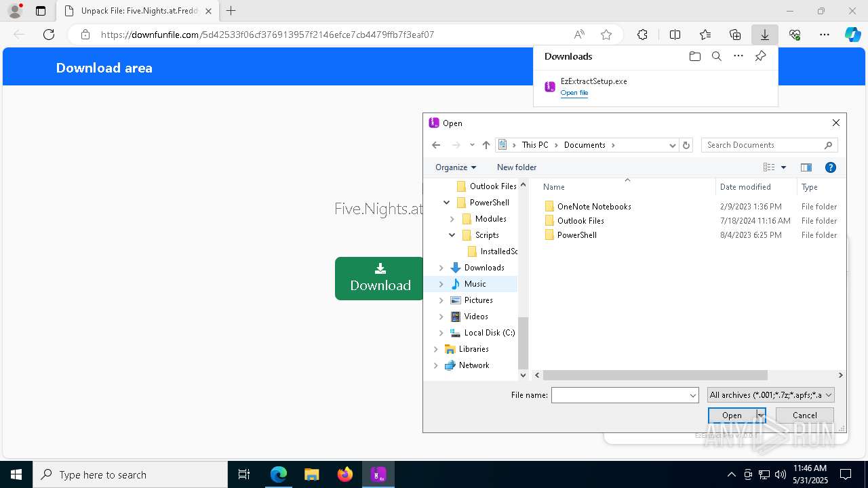Cancel the Open dialog
Viewport: 868px width, 488px height.
805,415
